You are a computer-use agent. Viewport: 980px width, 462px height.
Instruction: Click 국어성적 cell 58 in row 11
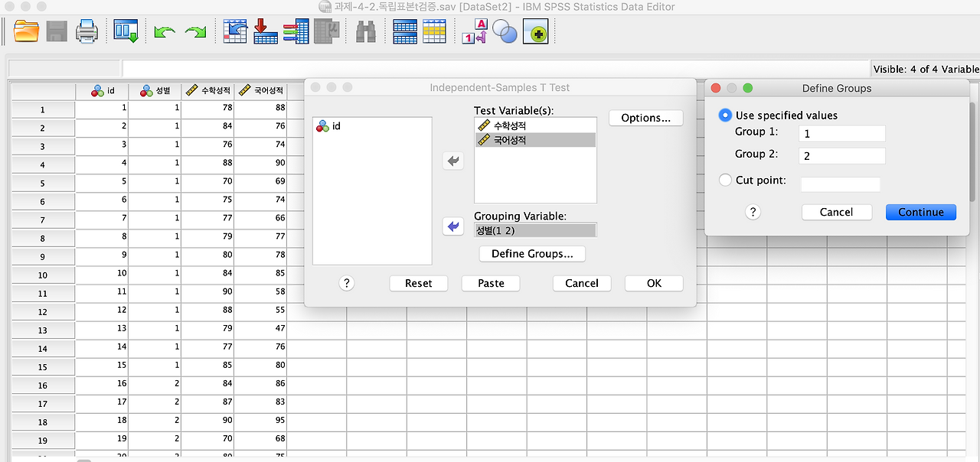(260, 292)
